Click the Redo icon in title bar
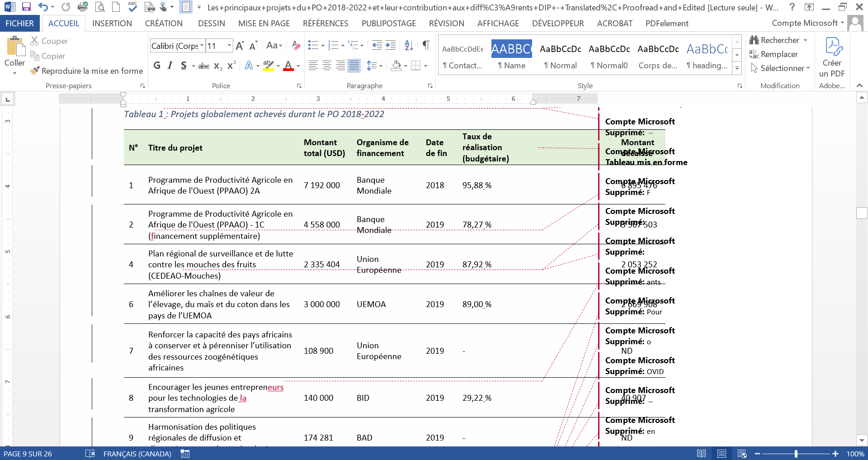Viewport: 868px width, 460px height. (66, 7)
